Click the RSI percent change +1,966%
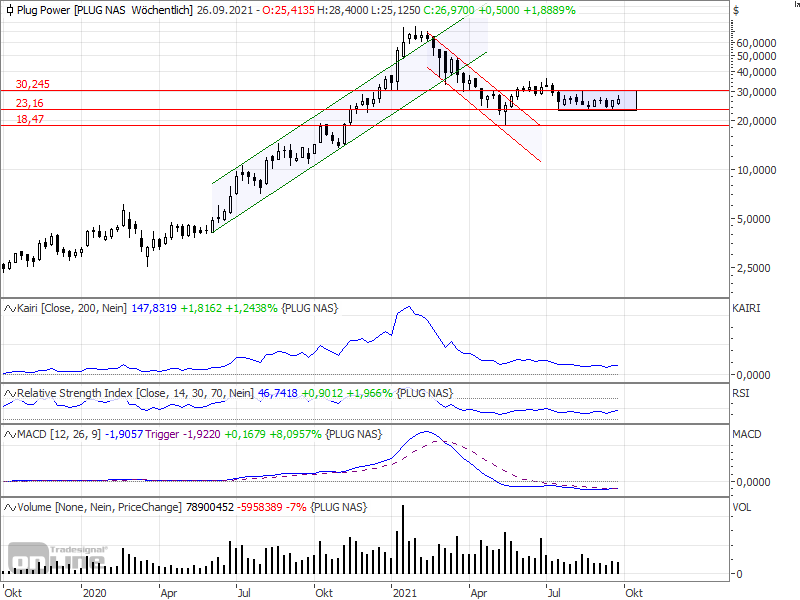This screenshot has height=600, width=800. pos(369,393)
